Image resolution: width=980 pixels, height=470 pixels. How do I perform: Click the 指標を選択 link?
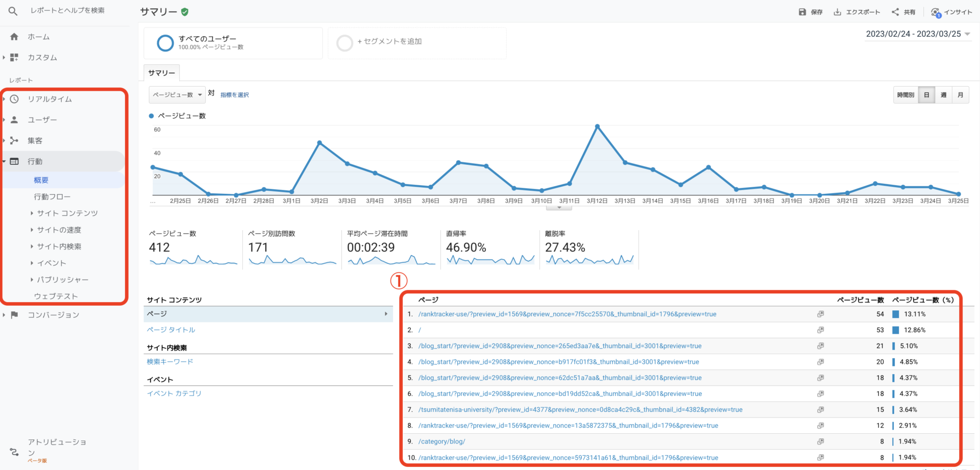(x=235, y=95)
